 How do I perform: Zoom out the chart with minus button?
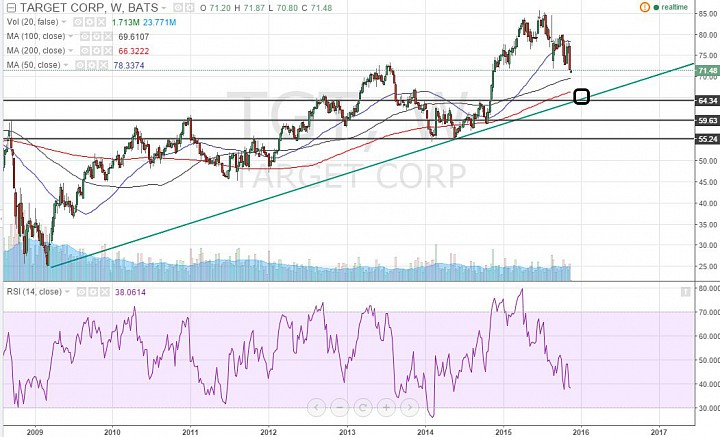[339, 407]
